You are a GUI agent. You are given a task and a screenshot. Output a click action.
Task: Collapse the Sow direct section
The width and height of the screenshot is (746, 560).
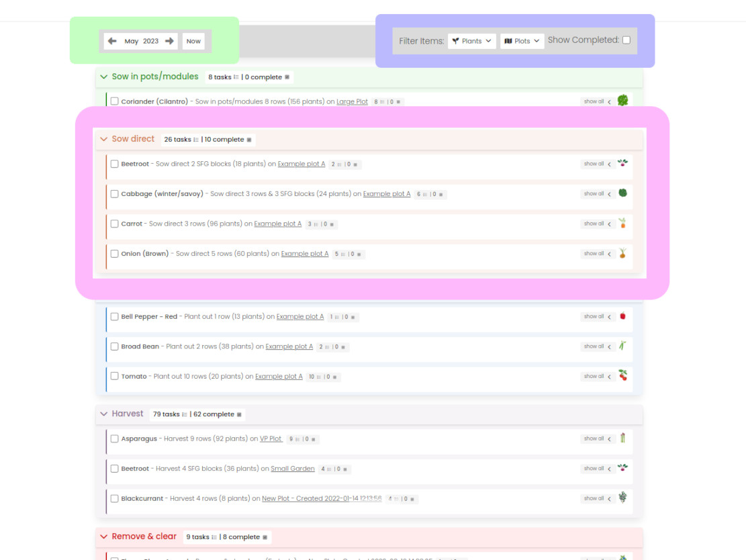pos(104,139)
